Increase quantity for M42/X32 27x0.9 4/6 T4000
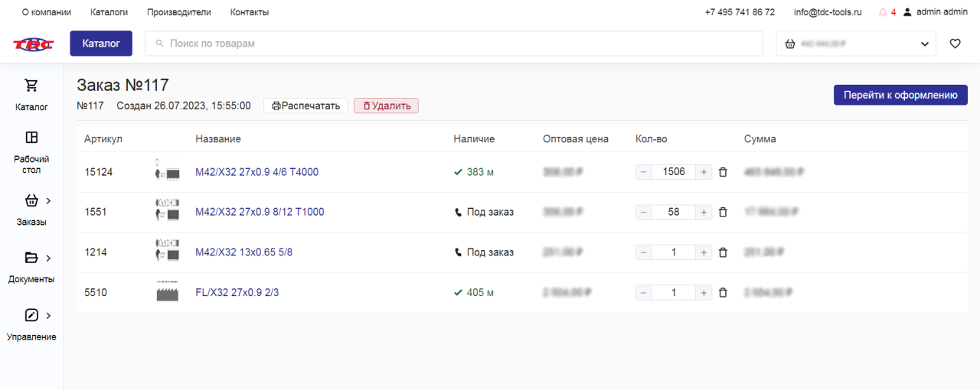The height and width of the screenshot is (390, 980). (704, 172)
